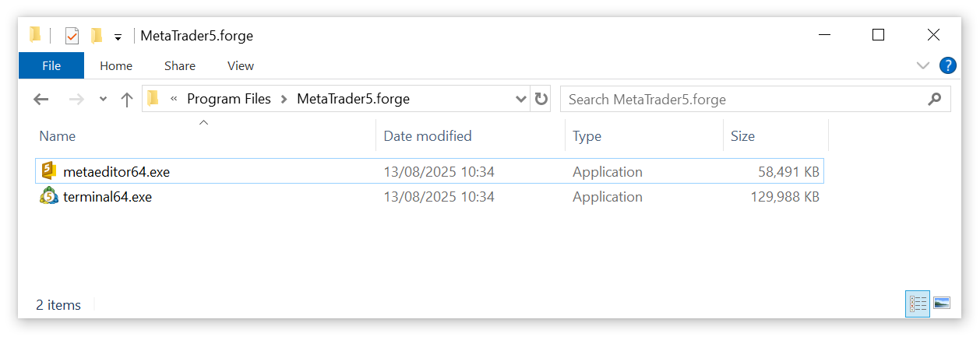
Task: Click Application type of terminal64.exe
Action: pos(608,196)
